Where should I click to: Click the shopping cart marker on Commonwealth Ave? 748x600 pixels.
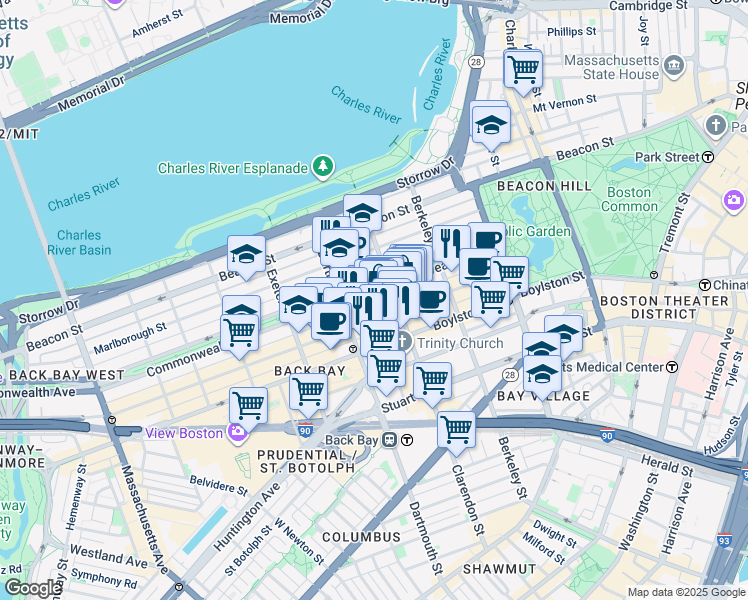tap(240, 333)
